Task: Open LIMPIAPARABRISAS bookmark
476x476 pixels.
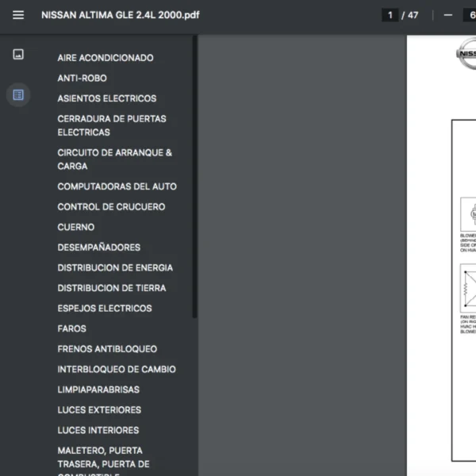Action: (98, 390)
